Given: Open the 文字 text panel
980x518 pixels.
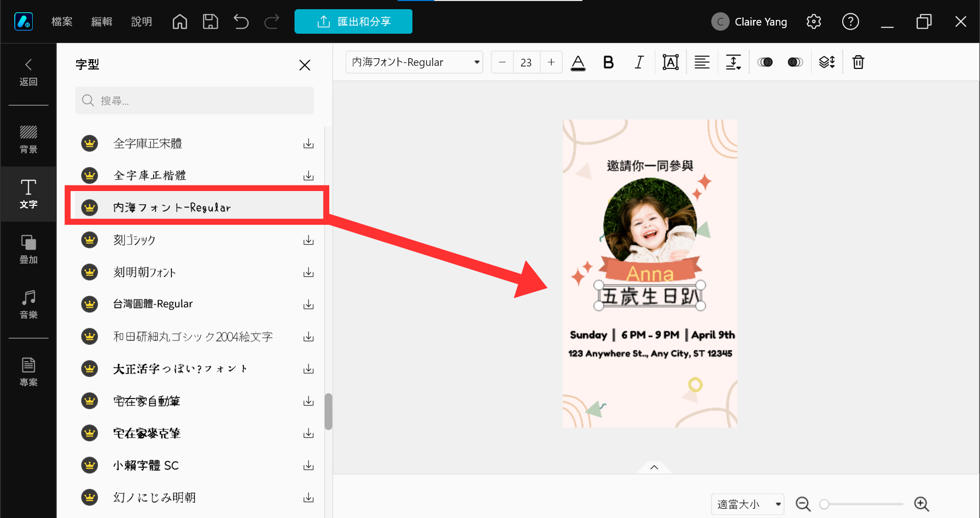Looking at the screenshot, I should (29, 194).
